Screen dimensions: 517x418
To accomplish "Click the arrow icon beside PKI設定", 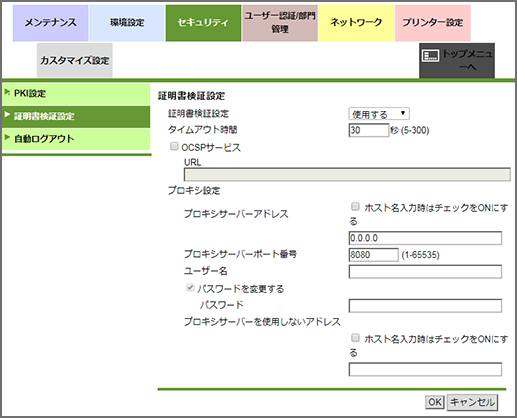I will [7, 92].
